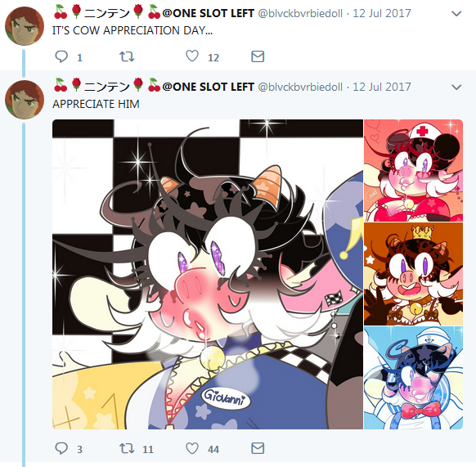Reply to the COW APPRECIATION DAY tweet
Image resolution: width=476 pixels, height=467 pixels.
61,56
